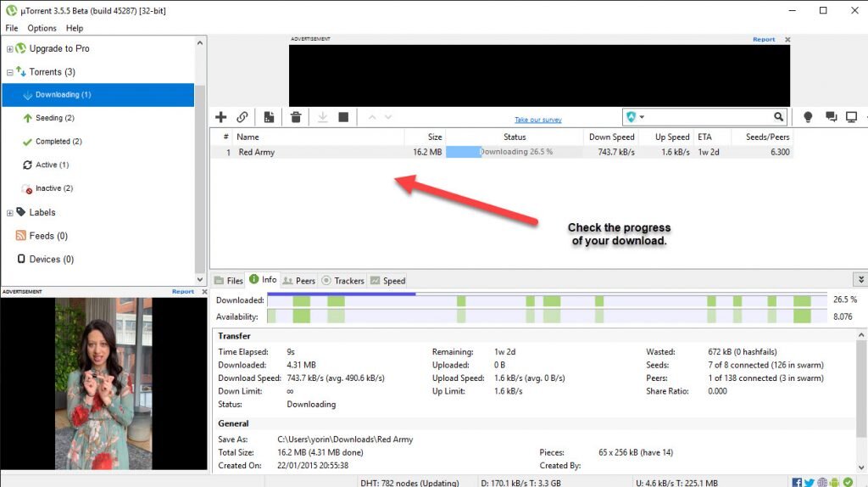Expand the Upgrade to Pro node
The height and width of the screenshot is (487, 868).
tap(9, 48)
